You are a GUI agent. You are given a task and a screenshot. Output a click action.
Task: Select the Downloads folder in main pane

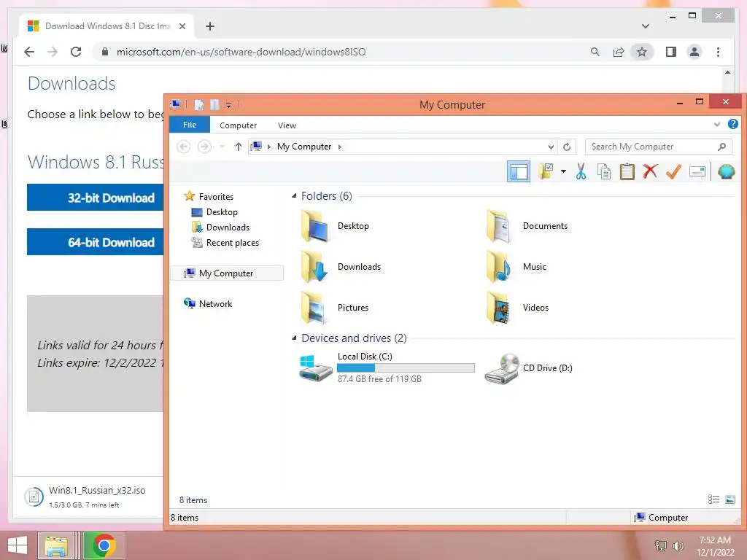(x=341, y=267)
